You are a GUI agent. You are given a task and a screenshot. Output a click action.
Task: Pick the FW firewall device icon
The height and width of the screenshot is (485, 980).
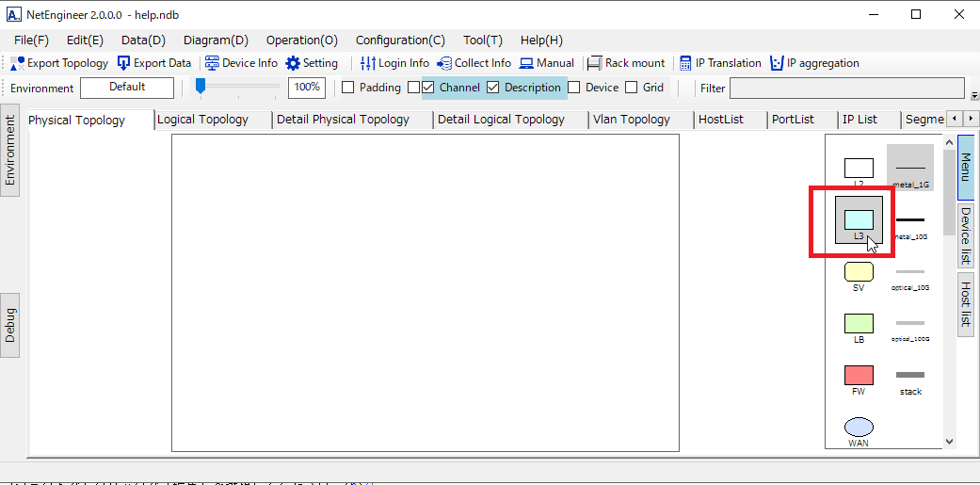(x=859, y=375)
